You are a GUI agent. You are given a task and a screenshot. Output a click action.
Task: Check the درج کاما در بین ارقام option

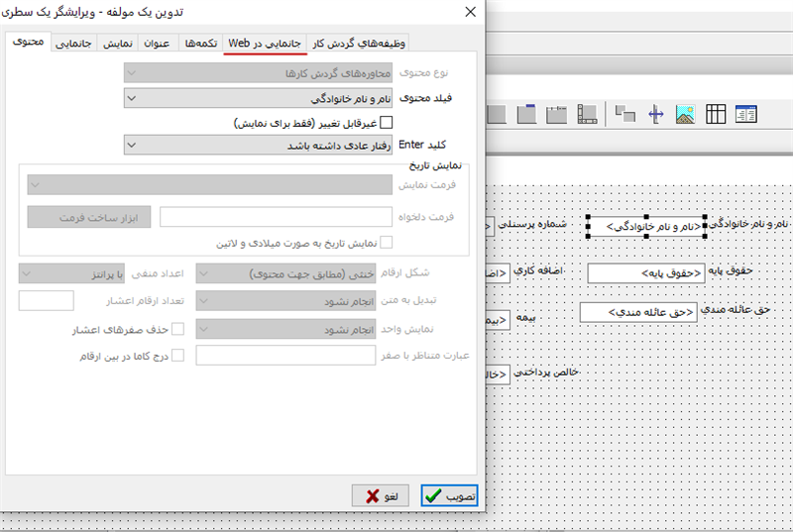[178, 356]
